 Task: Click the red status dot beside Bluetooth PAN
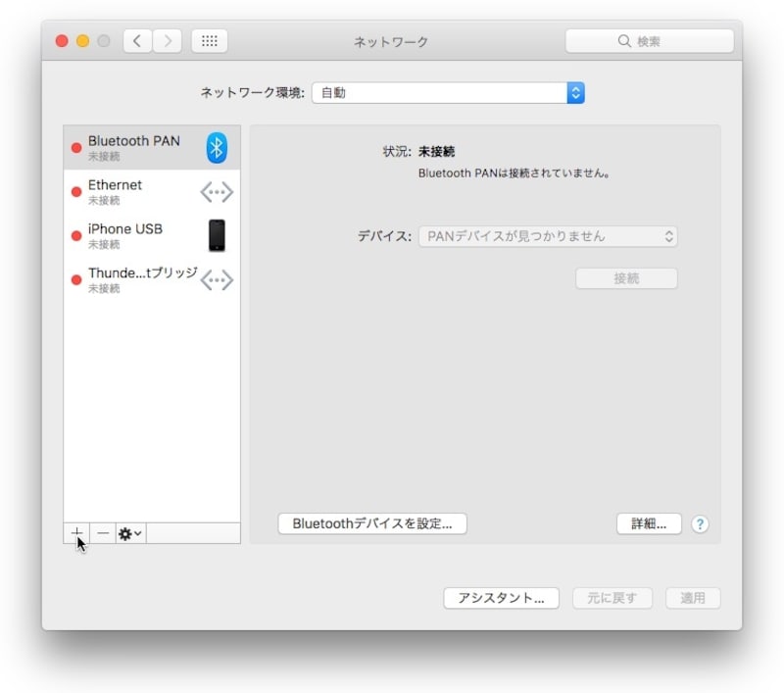coord(76,148)
